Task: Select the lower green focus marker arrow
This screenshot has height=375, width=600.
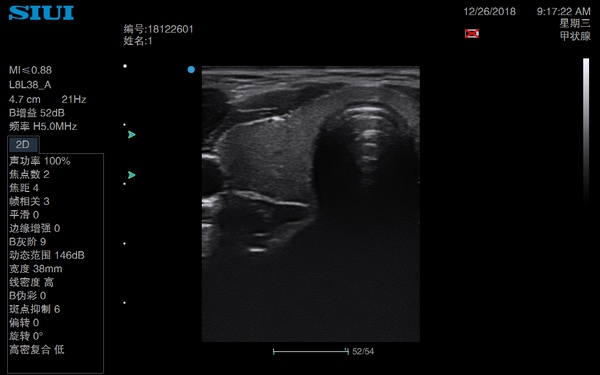Action: 132,175
